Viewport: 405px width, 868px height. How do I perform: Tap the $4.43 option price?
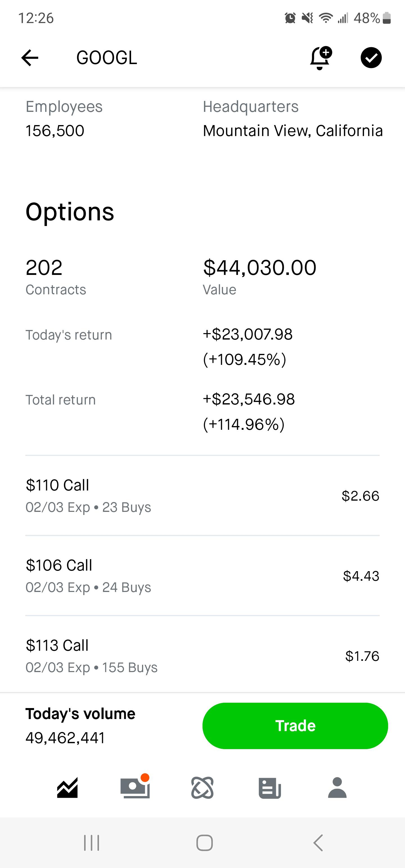[x=361, y=576]
